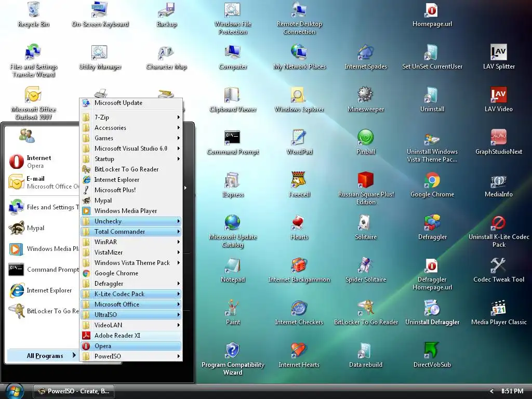Expand the Games submenu

(131, 138)
